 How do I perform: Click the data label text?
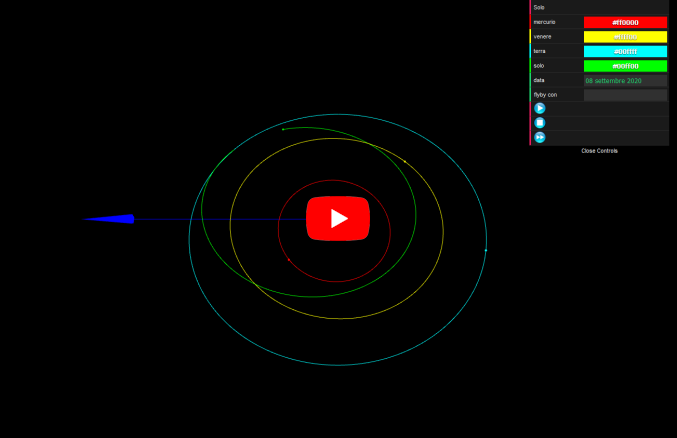click(539, 80)
